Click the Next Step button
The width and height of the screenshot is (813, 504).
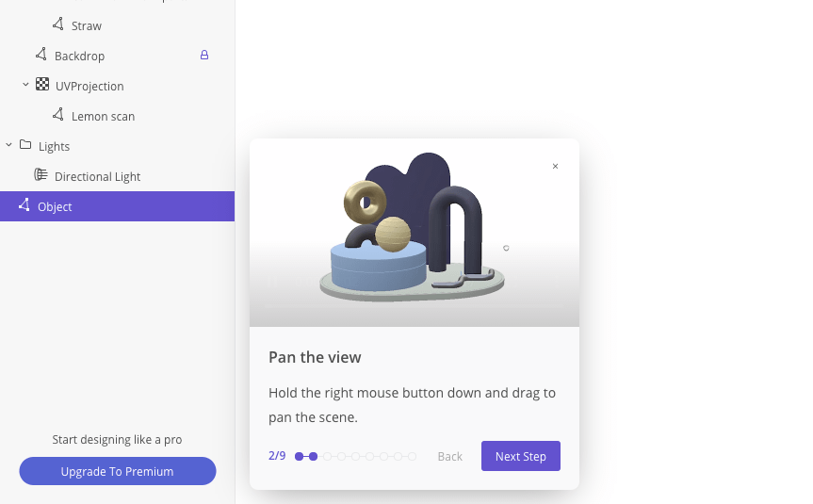pyautogui.click(x=521, y=456)
